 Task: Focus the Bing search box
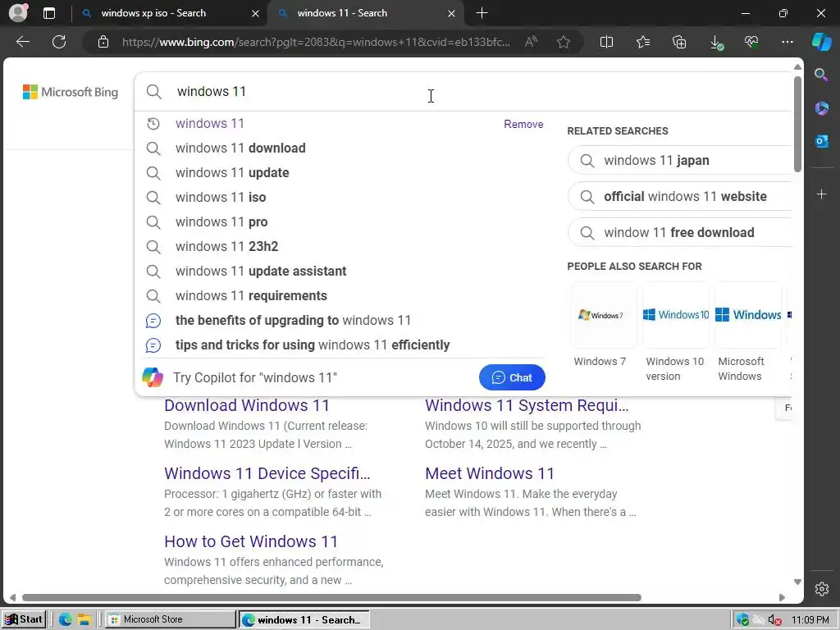tap(463, 92)
